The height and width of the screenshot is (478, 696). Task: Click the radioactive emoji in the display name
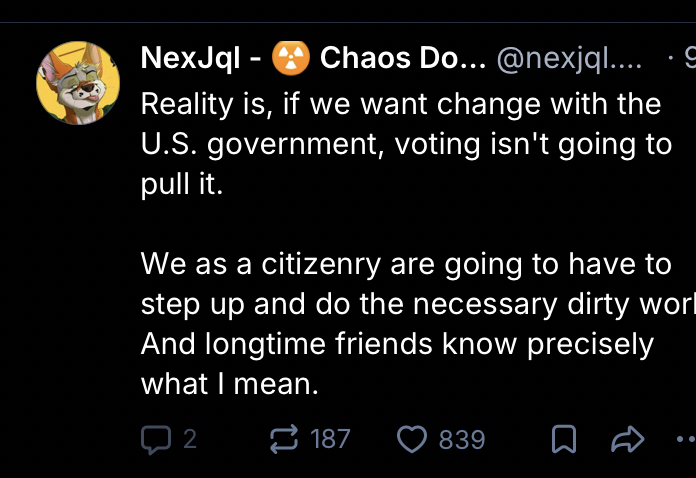point(291,58)
